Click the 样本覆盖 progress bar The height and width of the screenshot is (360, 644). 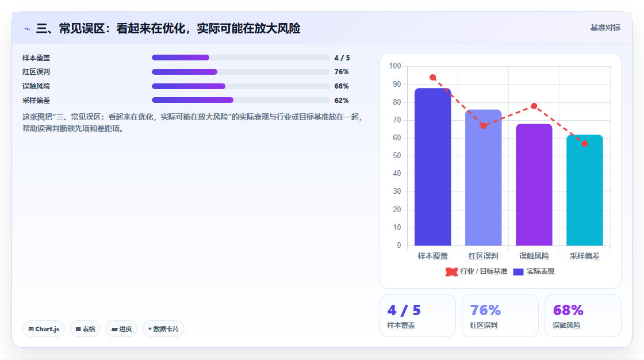(x=241, y=58)
